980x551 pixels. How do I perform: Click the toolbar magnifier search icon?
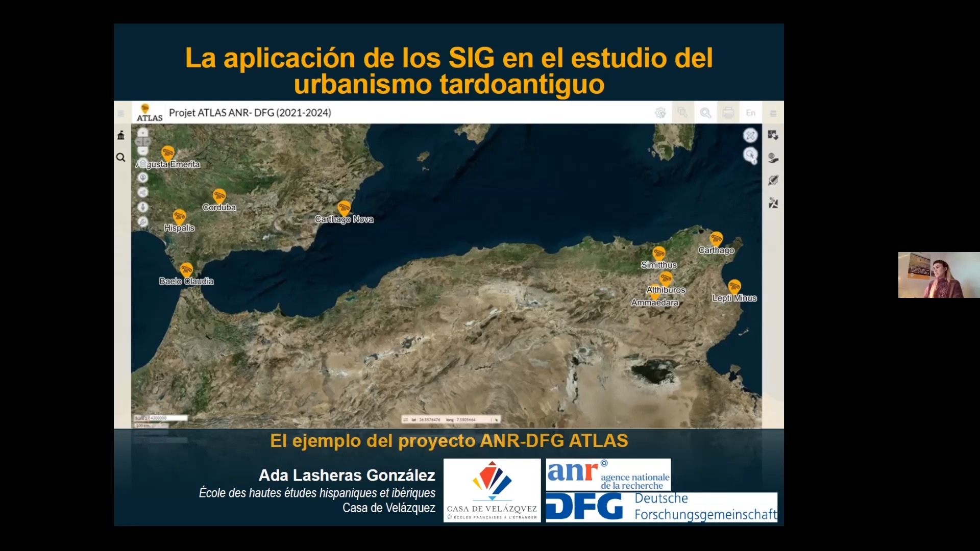(705, 113)
